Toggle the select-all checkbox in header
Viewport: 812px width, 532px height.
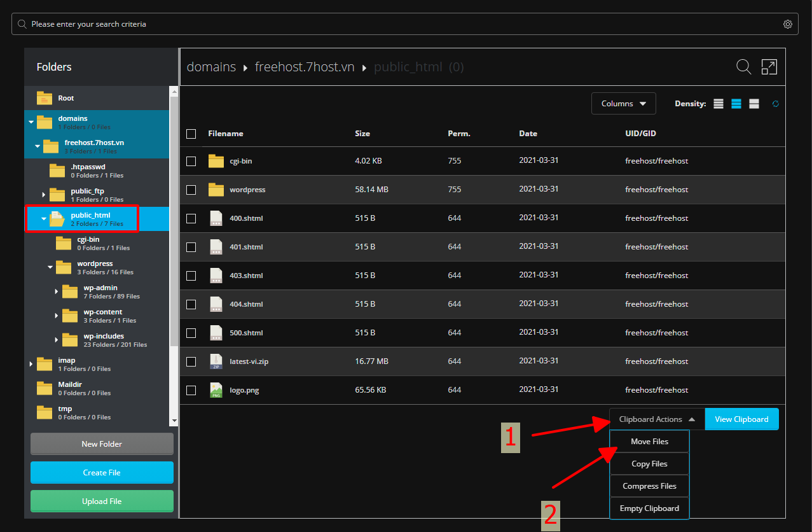click(x=191, y=134)
